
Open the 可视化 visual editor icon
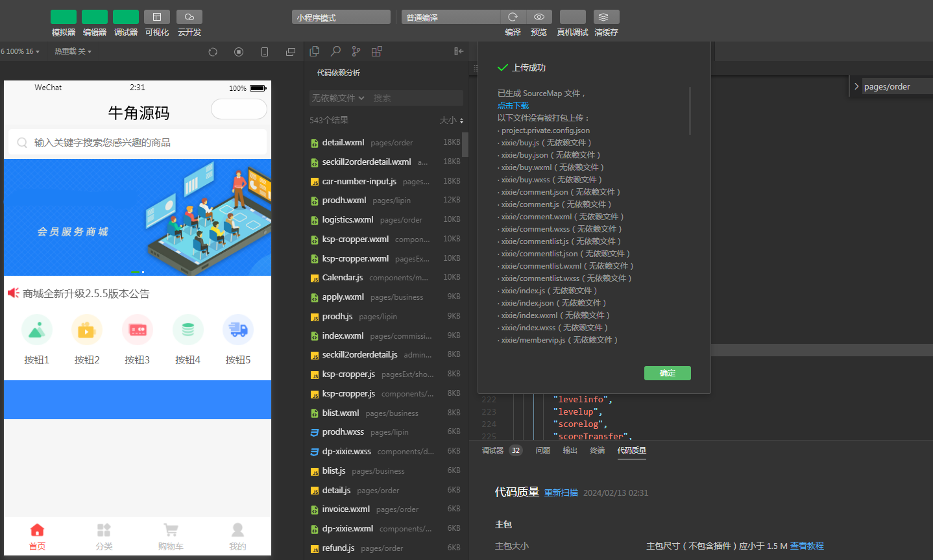point(157,17)
